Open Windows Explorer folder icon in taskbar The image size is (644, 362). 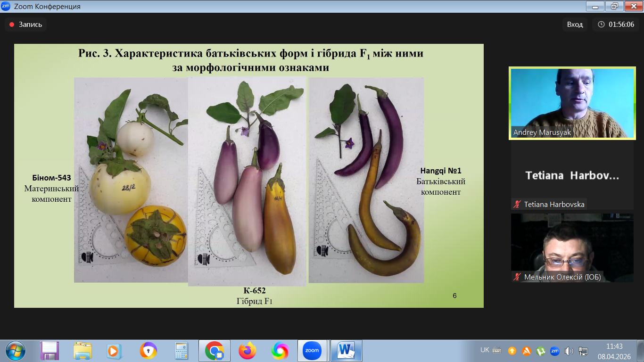pos(83,351)
